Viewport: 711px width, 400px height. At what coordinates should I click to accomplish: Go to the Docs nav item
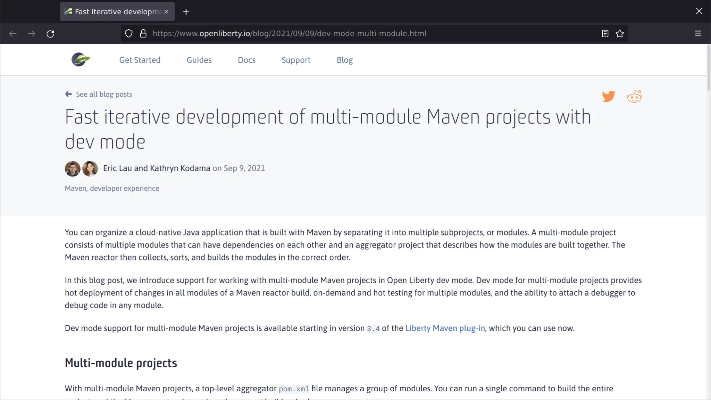(x=246, y=60)
